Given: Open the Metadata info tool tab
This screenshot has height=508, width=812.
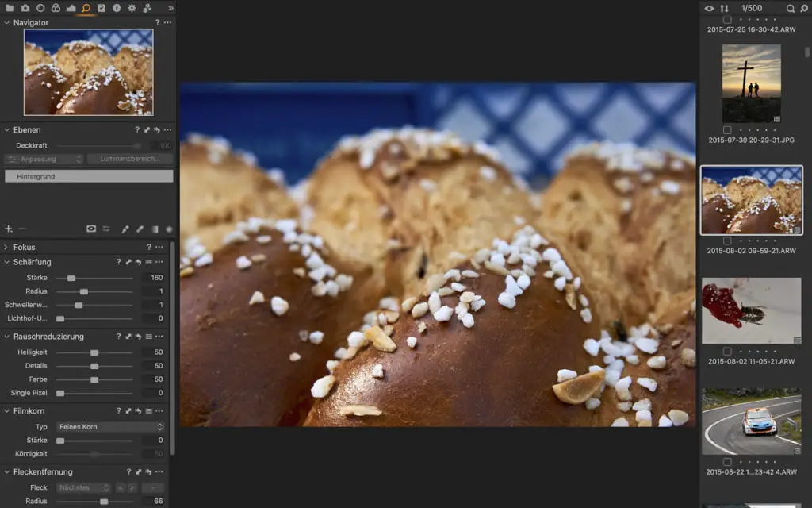Looking at the screenshot, I should point(117,8).
